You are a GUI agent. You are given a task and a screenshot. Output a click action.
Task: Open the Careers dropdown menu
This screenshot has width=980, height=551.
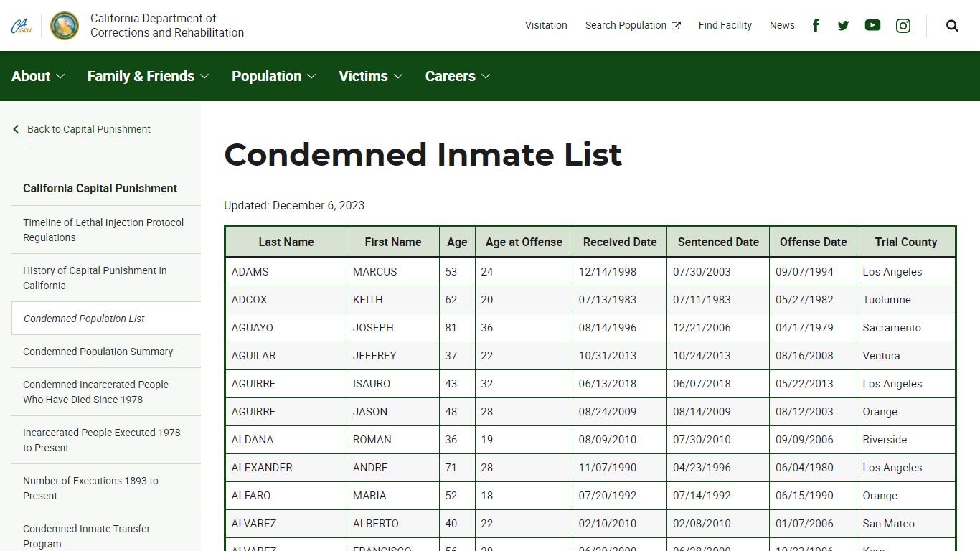(457, 76)
